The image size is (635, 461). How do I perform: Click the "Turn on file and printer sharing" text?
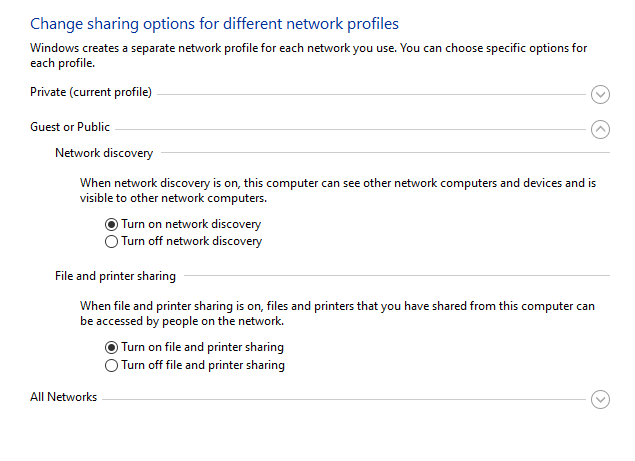[x=202, y=347]
